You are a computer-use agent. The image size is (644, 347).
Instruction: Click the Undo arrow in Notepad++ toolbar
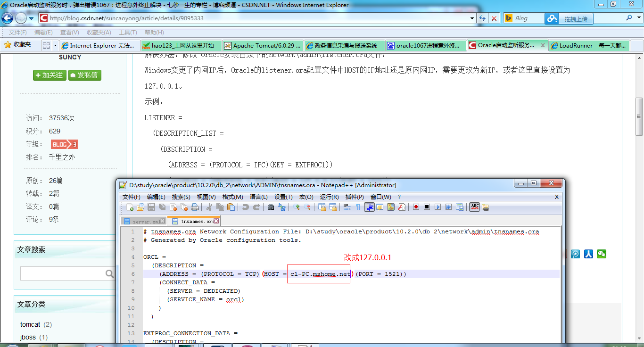[x=245, y=207]
